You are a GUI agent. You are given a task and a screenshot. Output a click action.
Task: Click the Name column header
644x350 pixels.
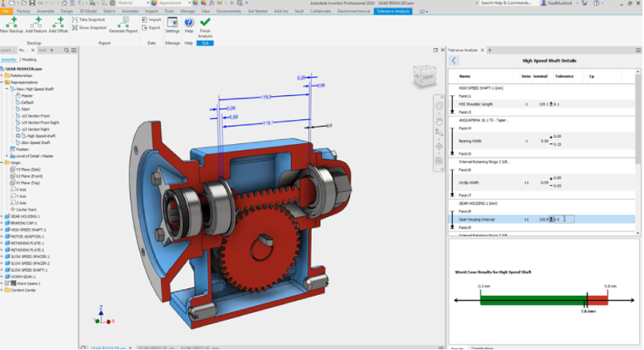point(464,77)
